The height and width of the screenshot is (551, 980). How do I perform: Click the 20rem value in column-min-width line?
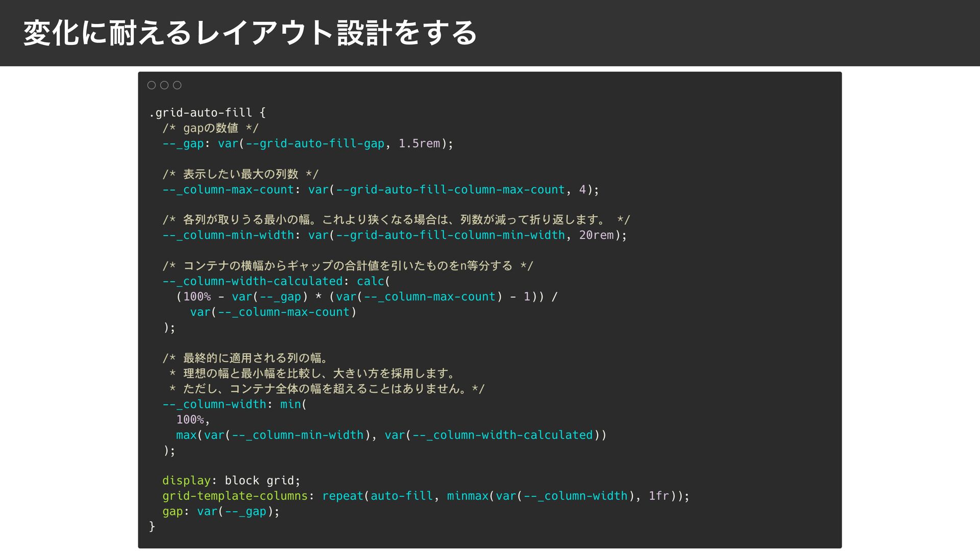click(596, 235)
